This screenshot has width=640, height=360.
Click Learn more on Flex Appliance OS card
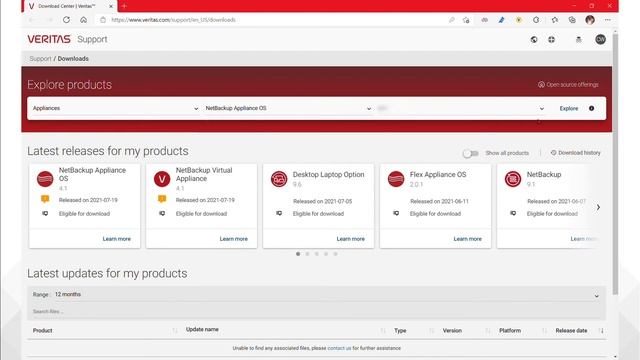(467, 239)
